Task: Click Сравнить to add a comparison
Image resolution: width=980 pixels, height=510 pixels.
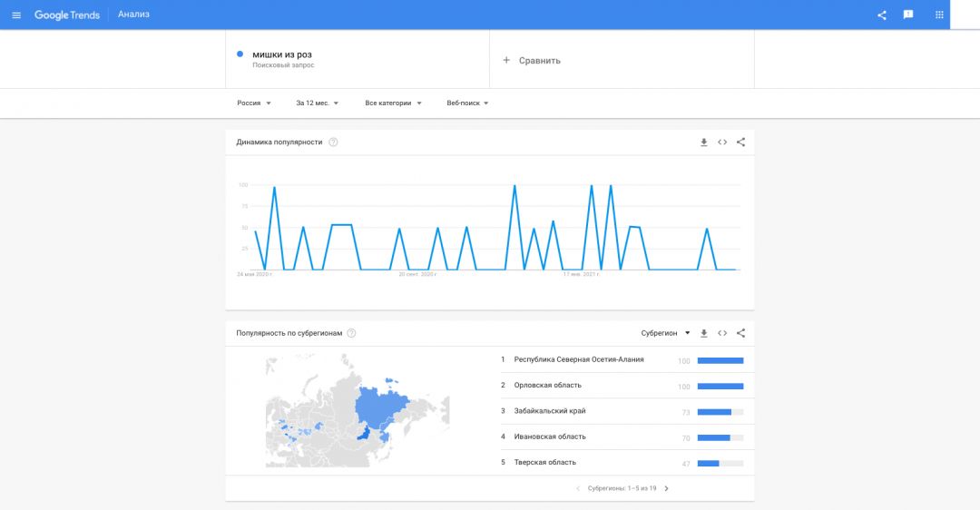Action: (x=539, y=61)
